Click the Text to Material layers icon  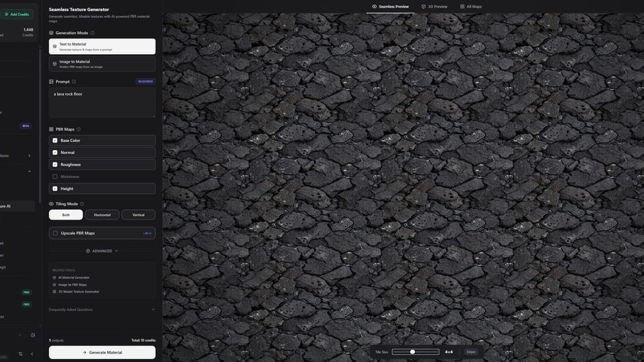point(55,47)
